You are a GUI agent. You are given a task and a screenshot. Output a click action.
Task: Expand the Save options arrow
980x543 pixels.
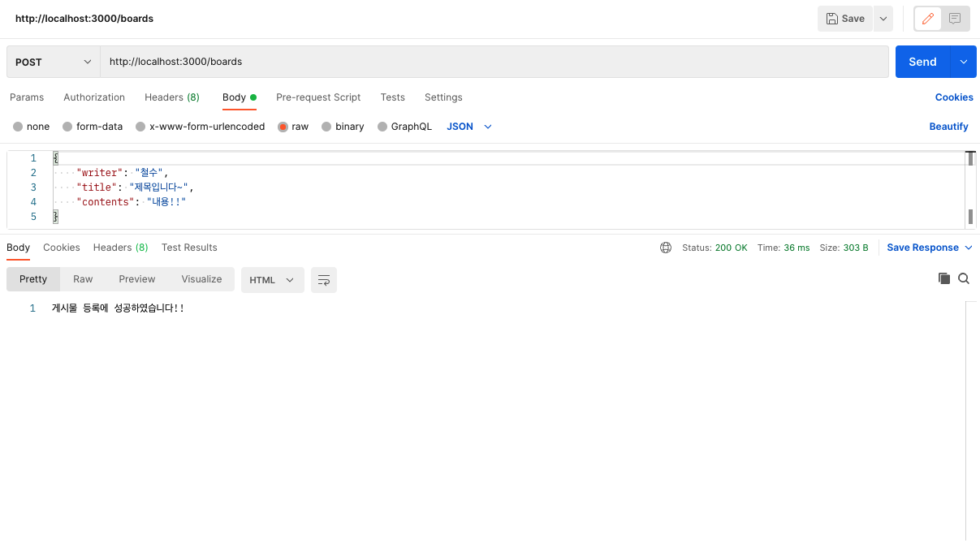tap(883, 19)
